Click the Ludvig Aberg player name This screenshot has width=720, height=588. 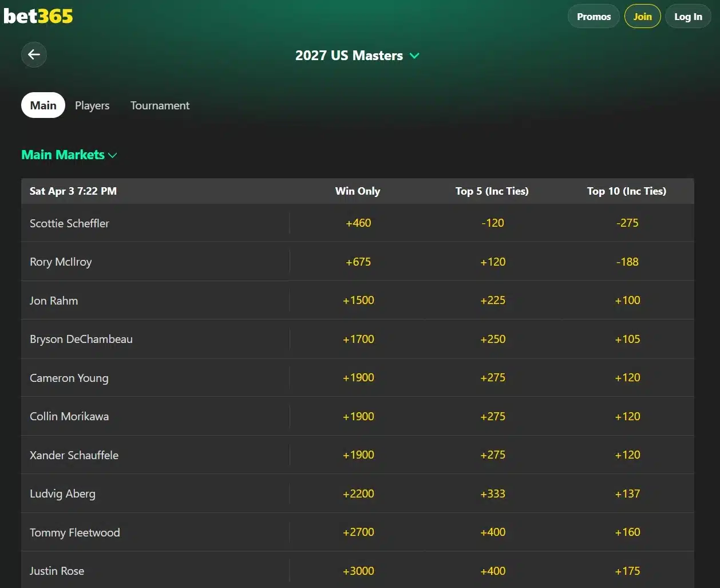point(63,494)
